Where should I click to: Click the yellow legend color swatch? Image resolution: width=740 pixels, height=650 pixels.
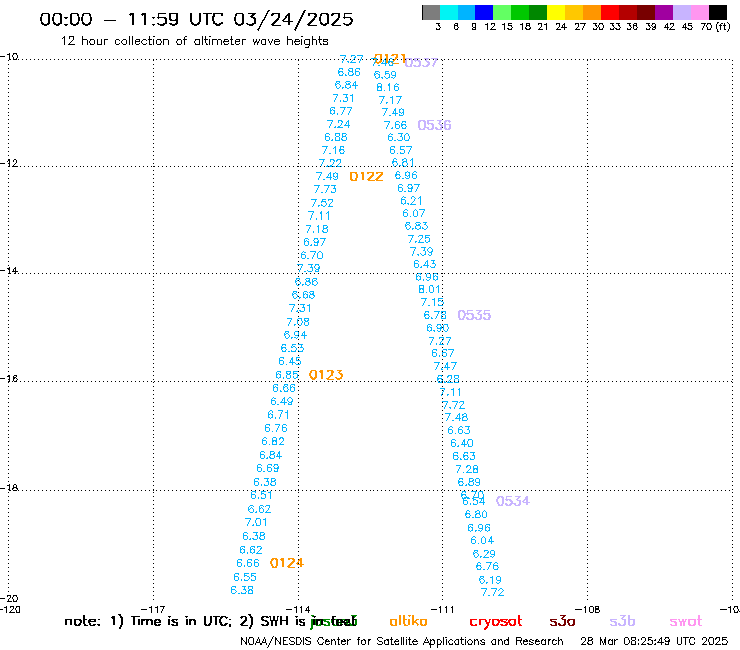556,12
